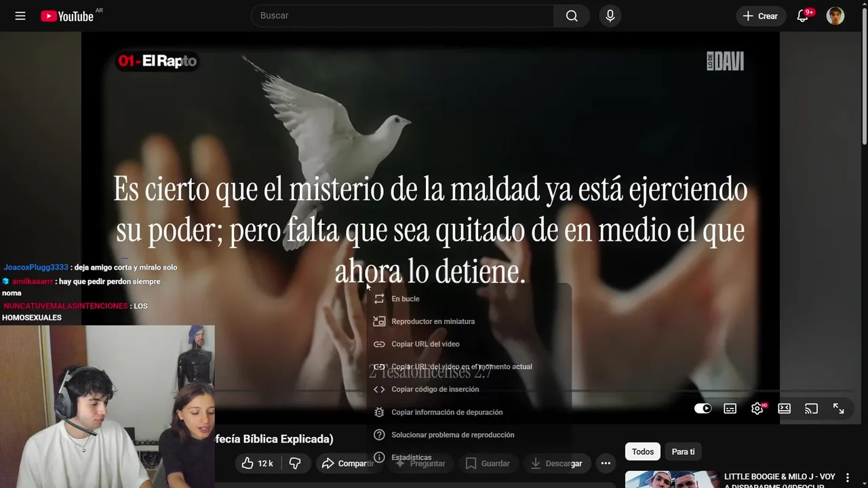
Task: Like the video with 12 k likes
Action: pyautogui.click(x=258, y=464)
